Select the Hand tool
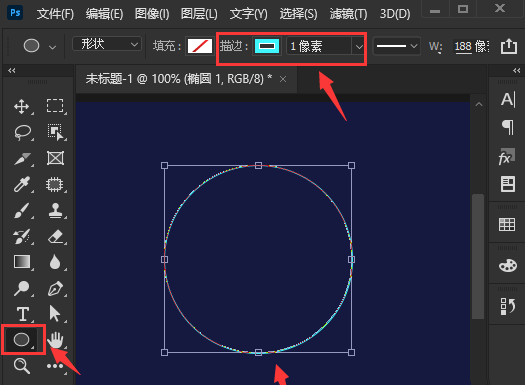525x385 pixels. coord(55,340)
